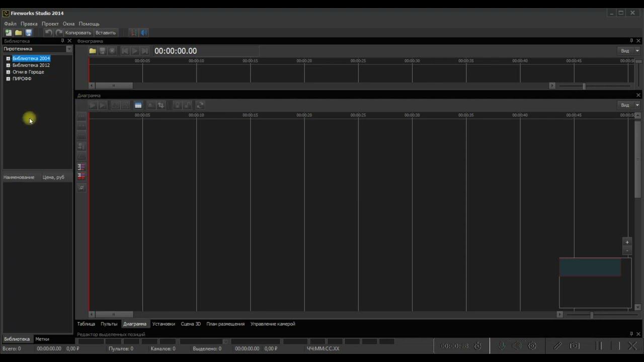The width and height of the screenshot is (644, 362).
Task: Click the 00:00:00.00 timecode field
Action: click(206, 51)
